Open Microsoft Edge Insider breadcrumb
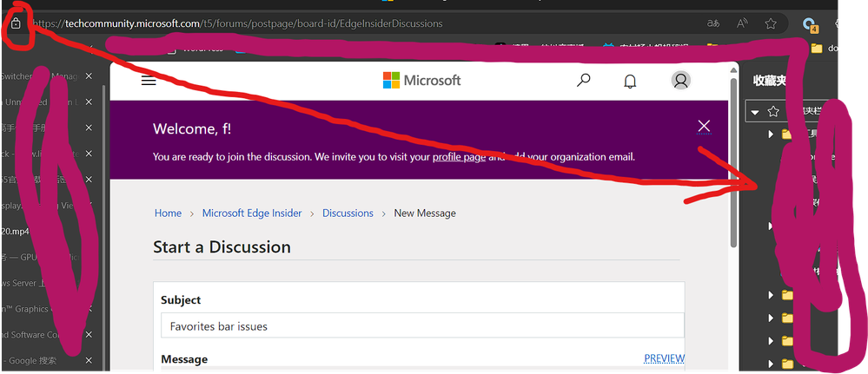This screenshot has height=374, width=868. click(x=252, y=213)
